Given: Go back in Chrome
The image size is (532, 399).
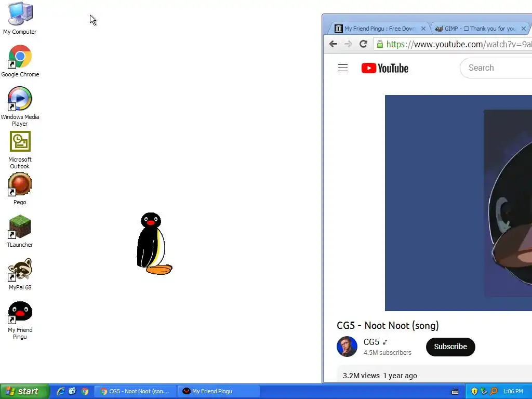Looking at the screenshot, I should 333,44.
